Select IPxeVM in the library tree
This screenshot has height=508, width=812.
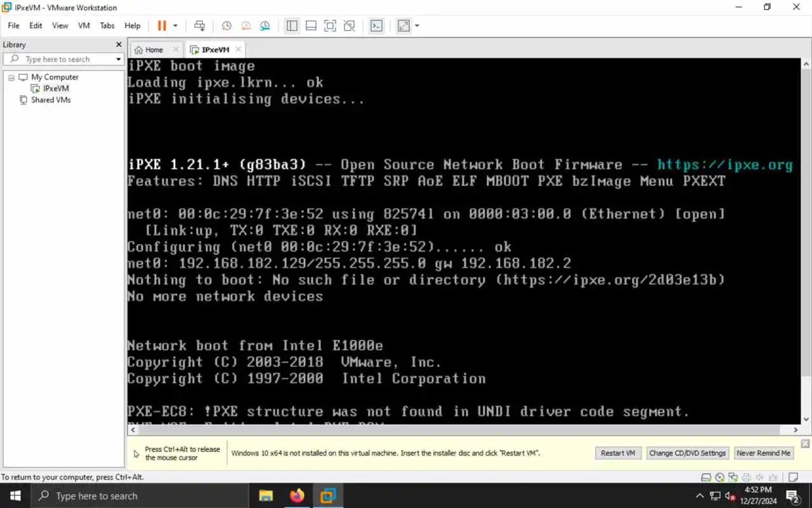click(x=56, y=88)
